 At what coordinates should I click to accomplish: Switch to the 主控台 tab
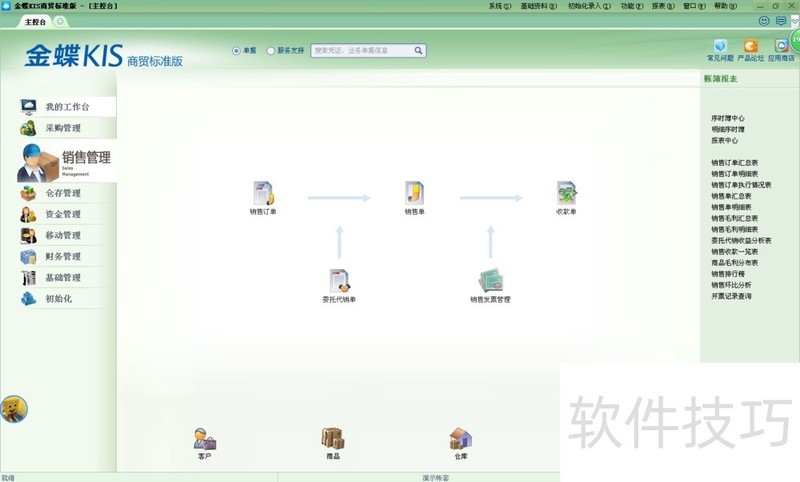35,22
